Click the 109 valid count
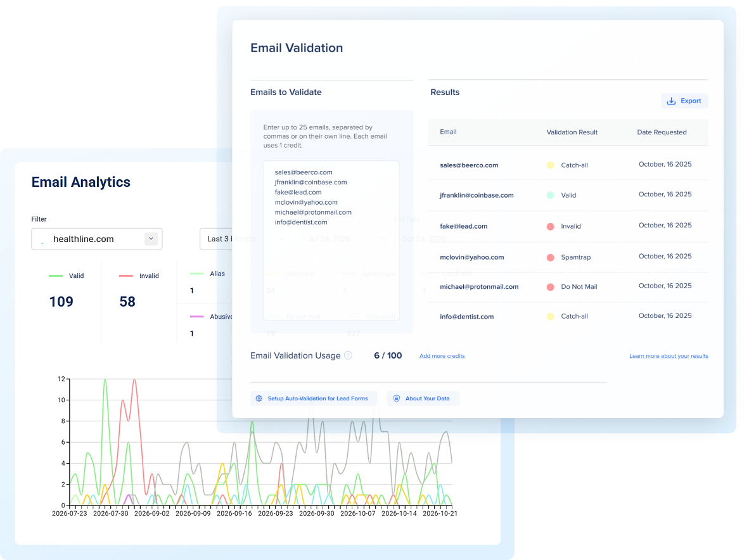 point(61,302)
